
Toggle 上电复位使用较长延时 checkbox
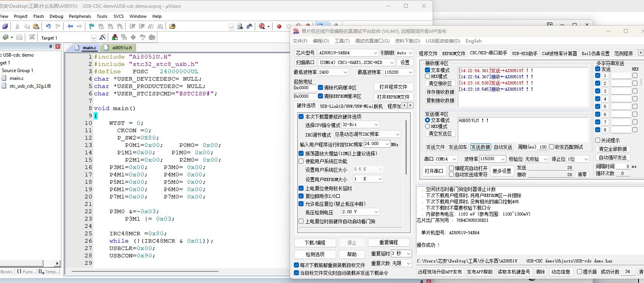tap(301, 188)
